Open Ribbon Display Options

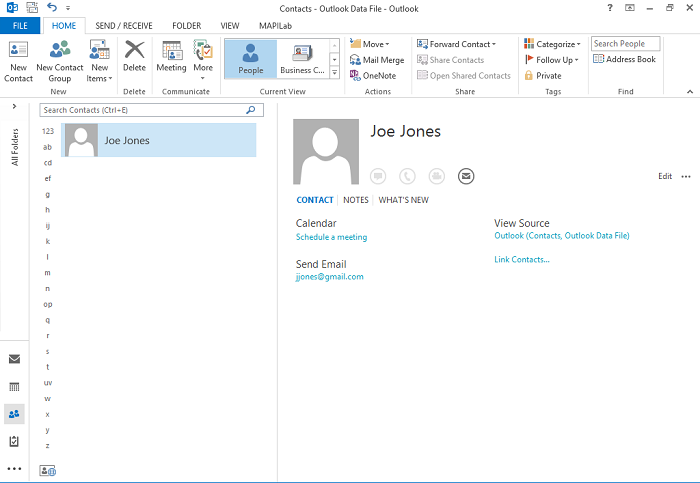pos(630,8)
